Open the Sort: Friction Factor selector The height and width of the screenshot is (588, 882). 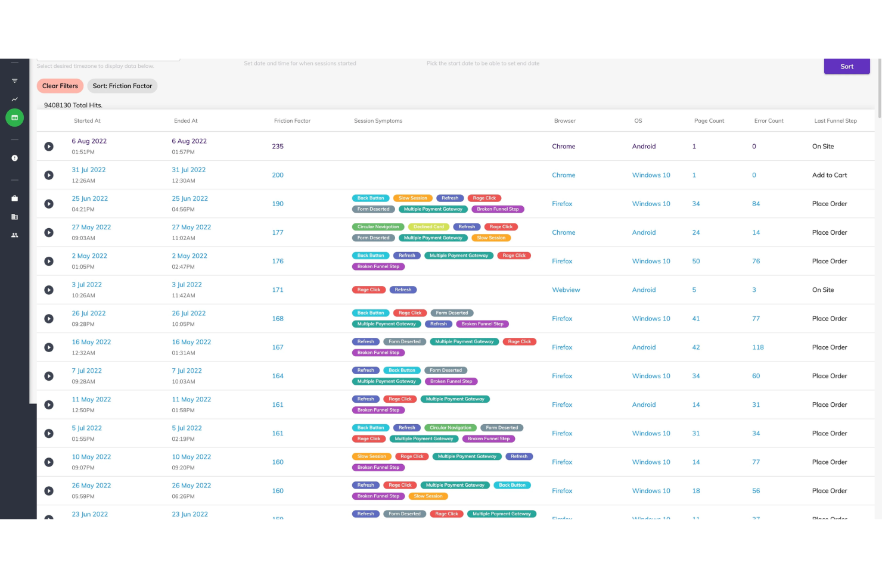[122, 86]
